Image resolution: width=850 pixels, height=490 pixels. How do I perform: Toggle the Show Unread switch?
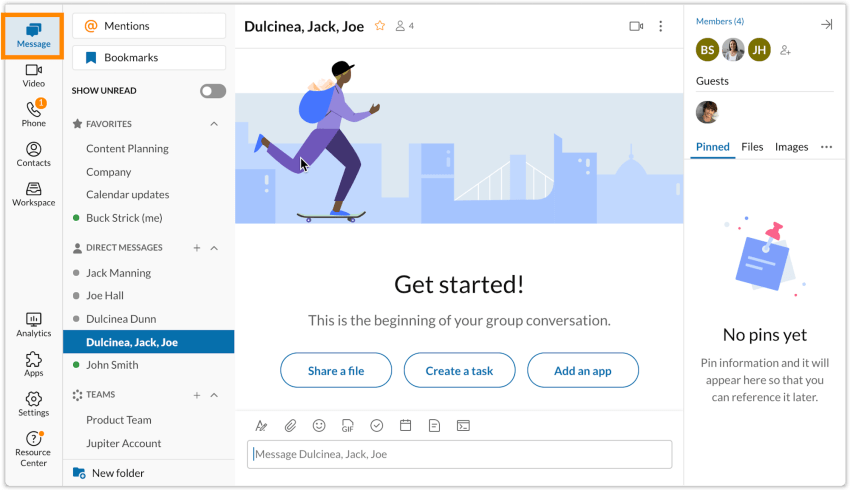pyautogui.click(x=213, y=91)
